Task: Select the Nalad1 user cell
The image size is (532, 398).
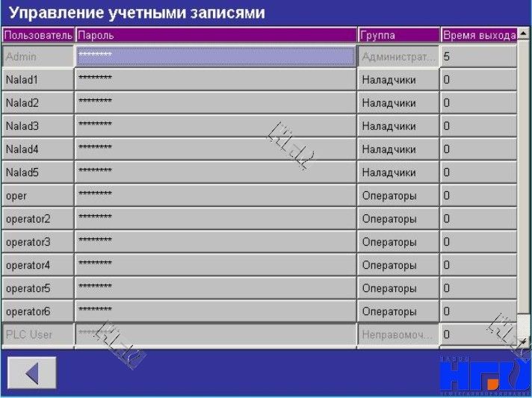Action: pyautogui.click(x=37, y=80)
